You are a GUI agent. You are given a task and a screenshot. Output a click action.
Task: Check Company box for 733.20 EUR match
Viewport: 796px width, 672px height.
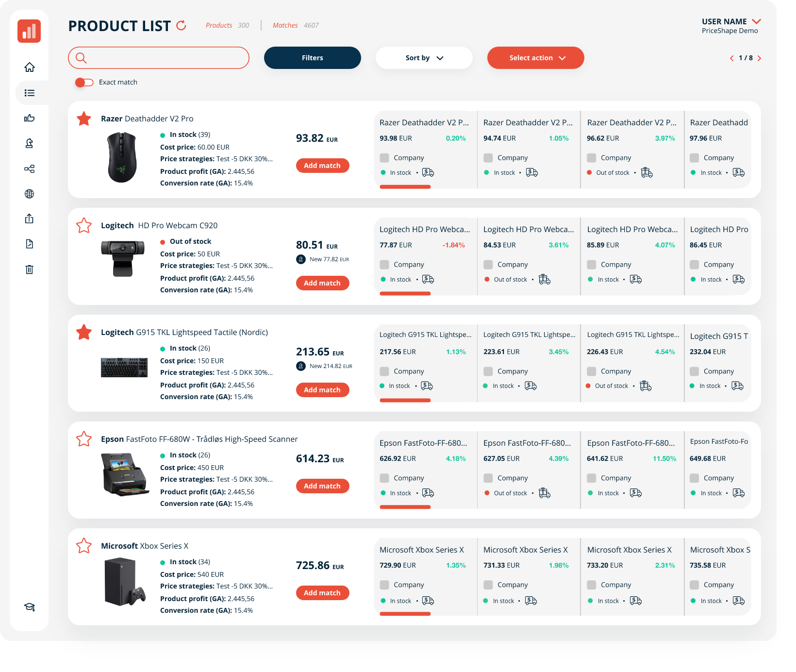point(592,585)
